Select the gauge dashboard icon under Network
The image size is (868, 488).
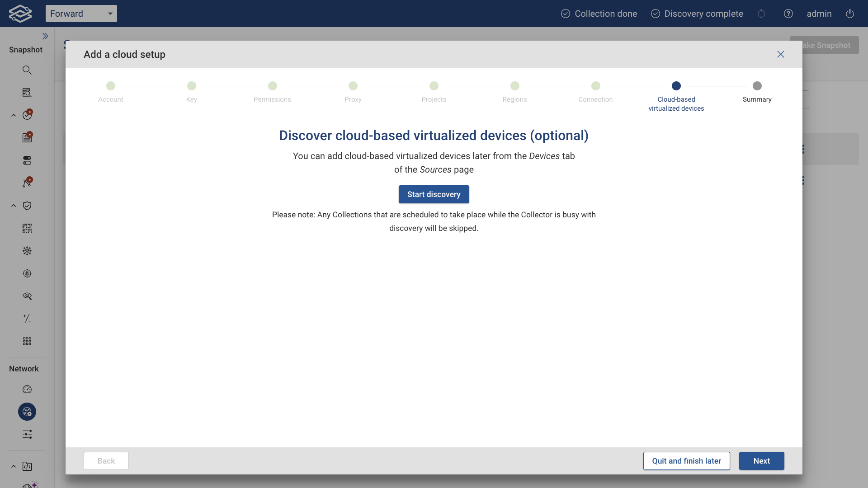pyautogui.click(x=27, y=389)
